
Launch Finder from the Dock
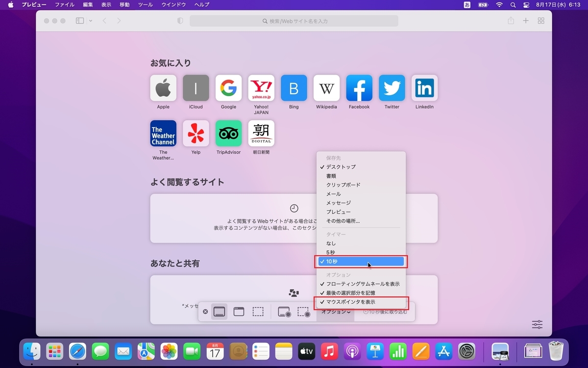click(32, 351)
